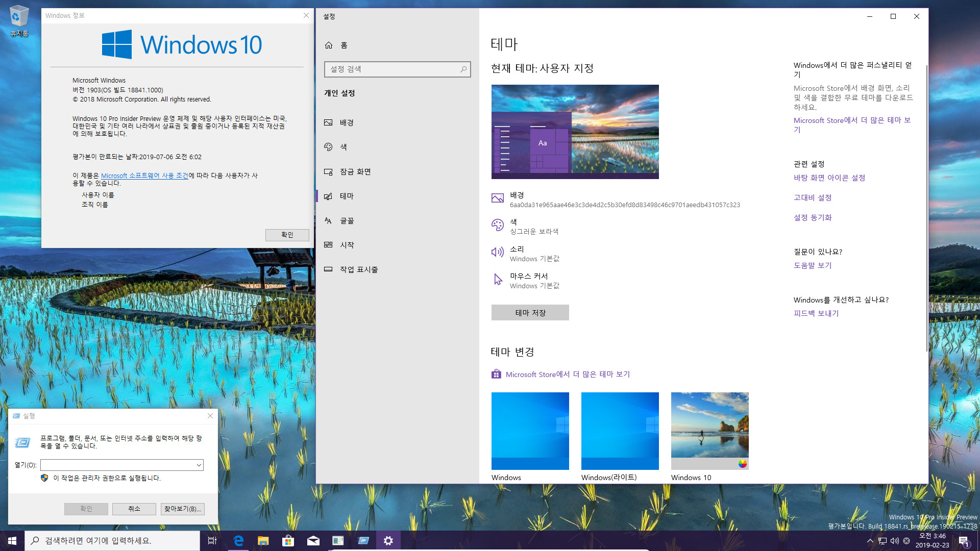Click the network icon in system tray

(883, 541)
